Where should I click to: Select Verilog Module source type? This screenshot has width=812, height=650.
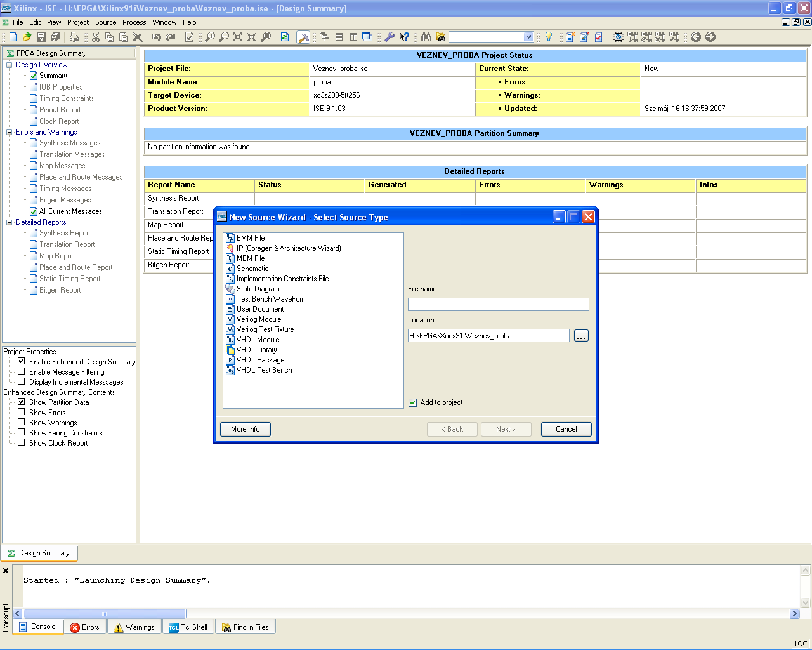point(259,319)
